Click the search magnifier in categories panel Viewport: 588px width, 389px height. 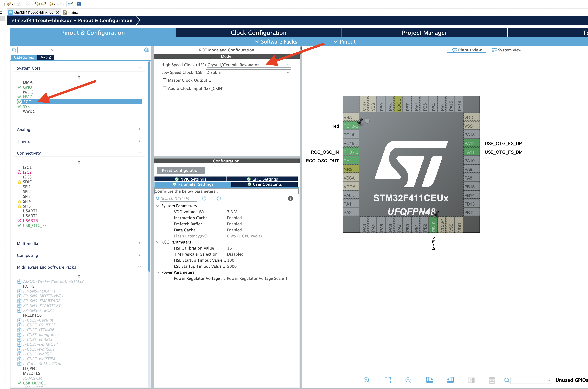(14, 50)
